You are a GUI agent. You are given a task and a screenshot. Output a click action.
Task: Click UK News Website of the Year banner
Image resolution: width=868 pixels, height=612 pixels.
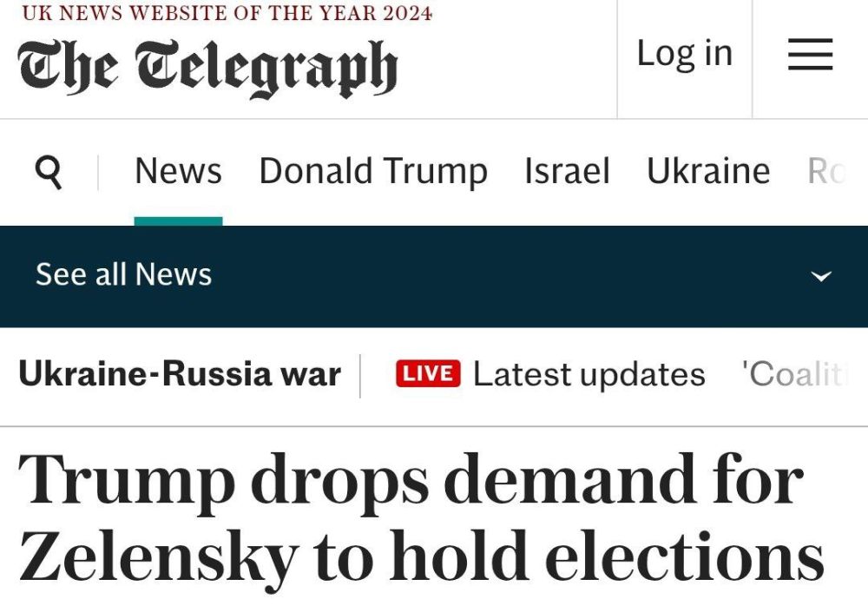(227, 13)
